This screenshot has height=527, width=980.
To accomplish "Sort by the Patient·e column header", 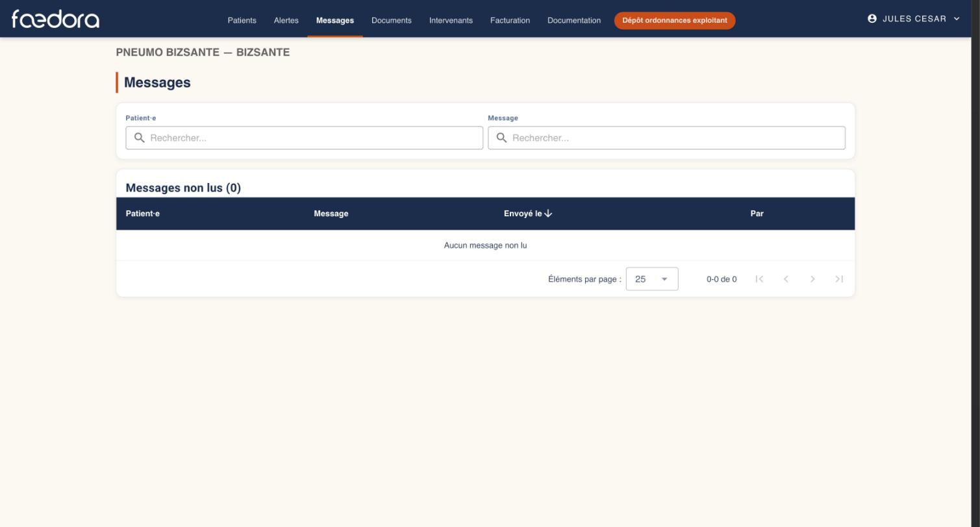I will point(143,214).
